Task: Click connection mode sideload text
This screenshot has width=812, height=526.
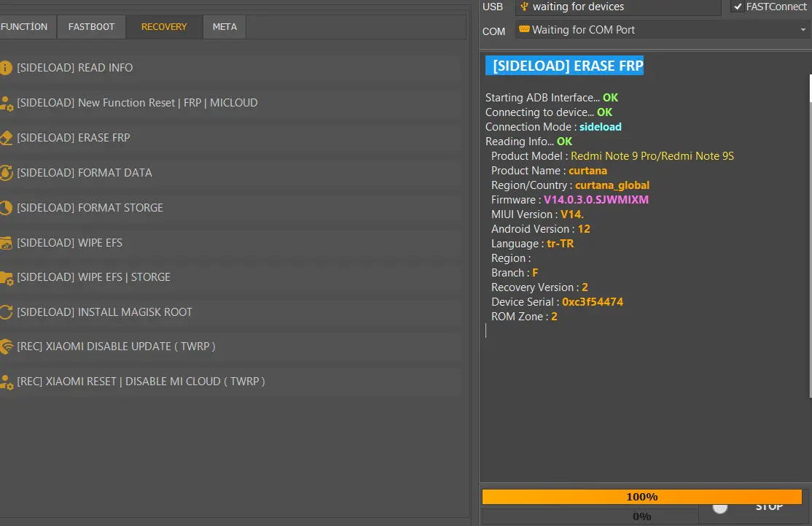Action: (600, 127)
